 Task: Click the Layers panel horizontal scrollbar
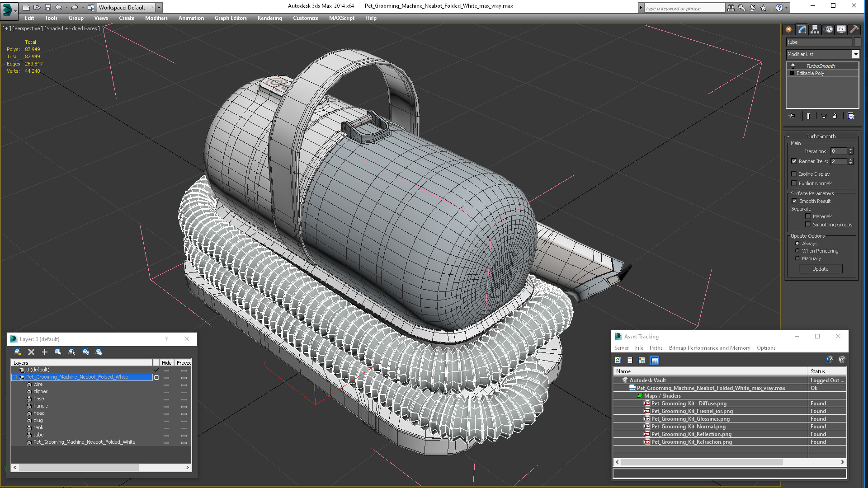pos(101,468)
